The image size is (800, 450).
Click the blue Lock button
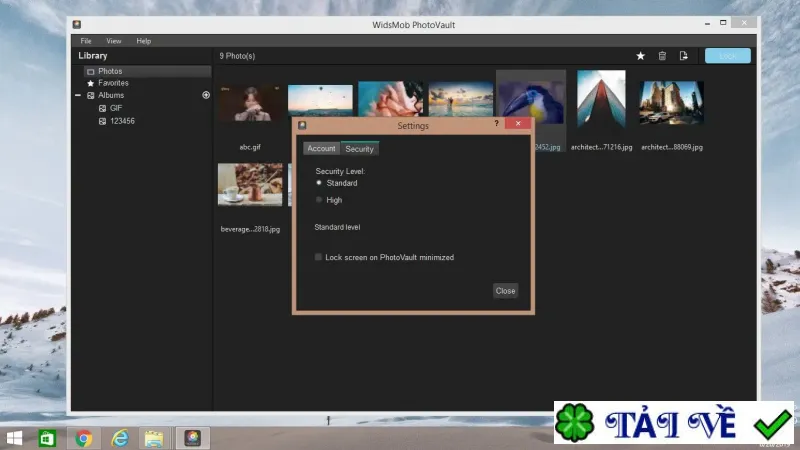point(728,56)
